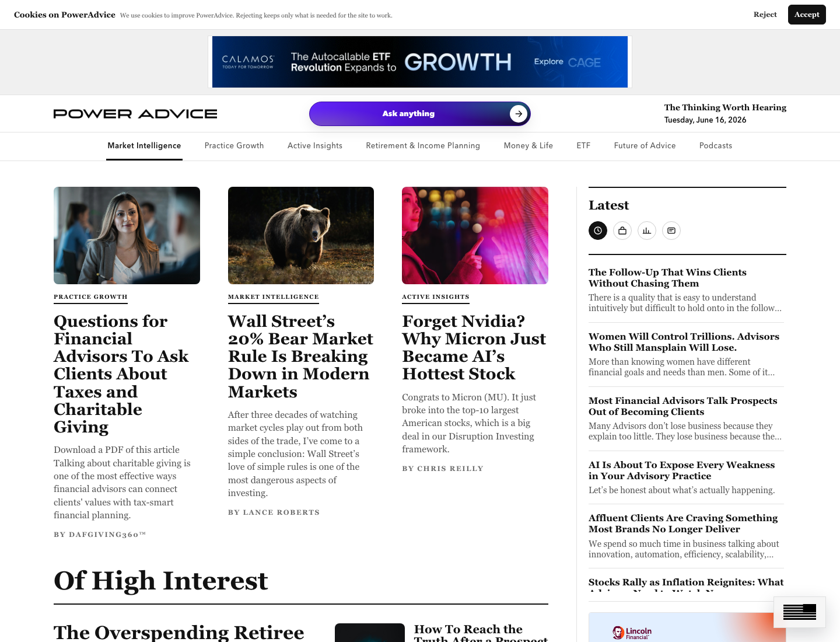
Task: Open the brown bear article thumbnail
Action: [x=301, y=235]
